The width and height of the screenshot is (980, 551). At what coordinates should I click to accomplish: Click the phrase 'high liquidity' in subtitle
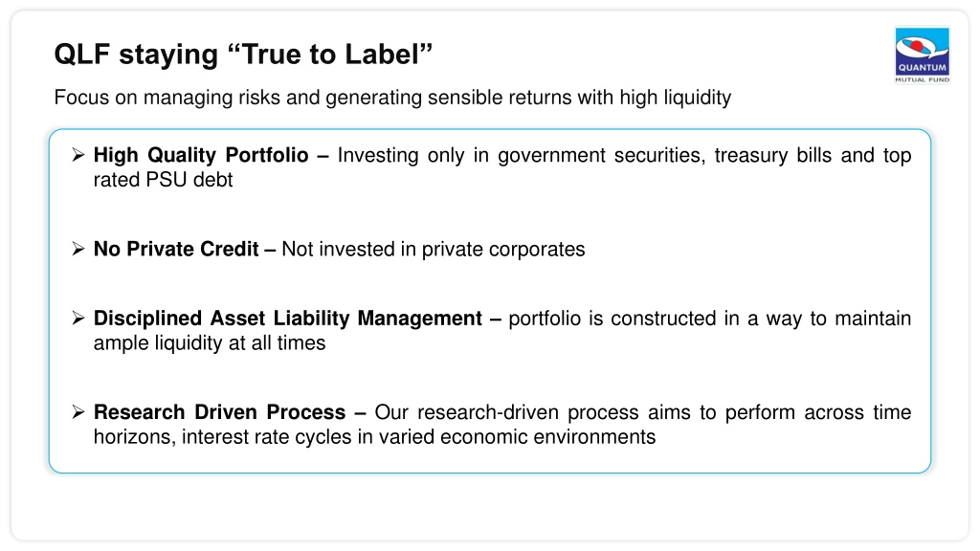(x=675, y=98)
